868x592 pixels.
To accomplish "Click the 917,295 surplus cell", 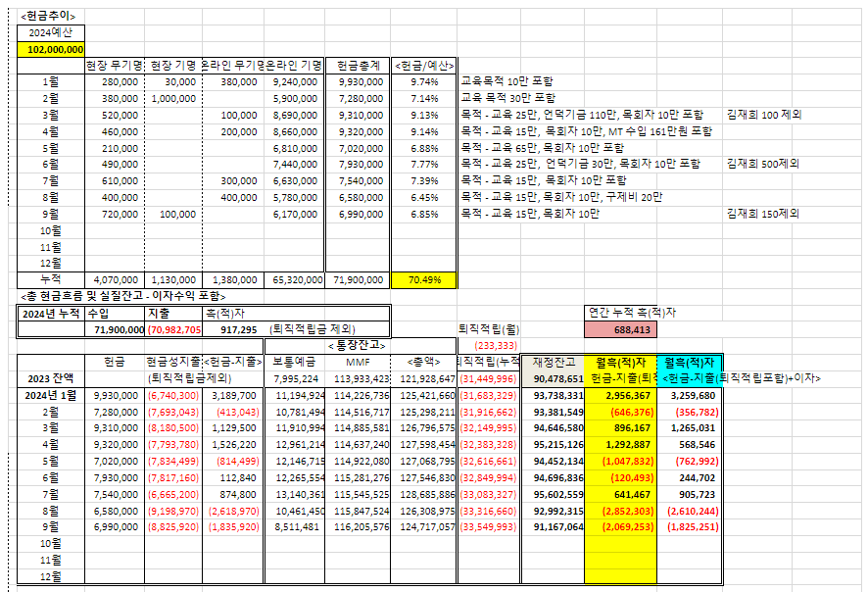I will (233, 329).
